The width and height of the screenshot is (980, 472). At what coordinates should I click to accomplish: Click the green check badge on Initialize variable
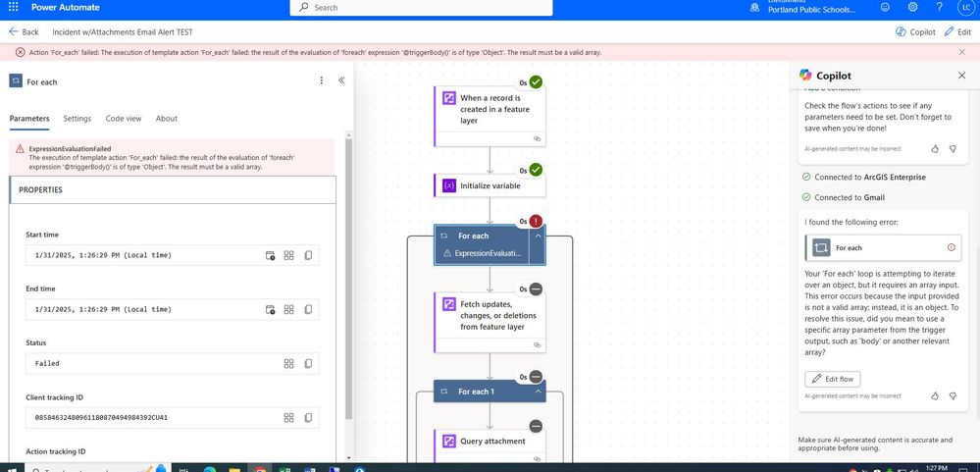pyautogui.click(x=536, y=170)
